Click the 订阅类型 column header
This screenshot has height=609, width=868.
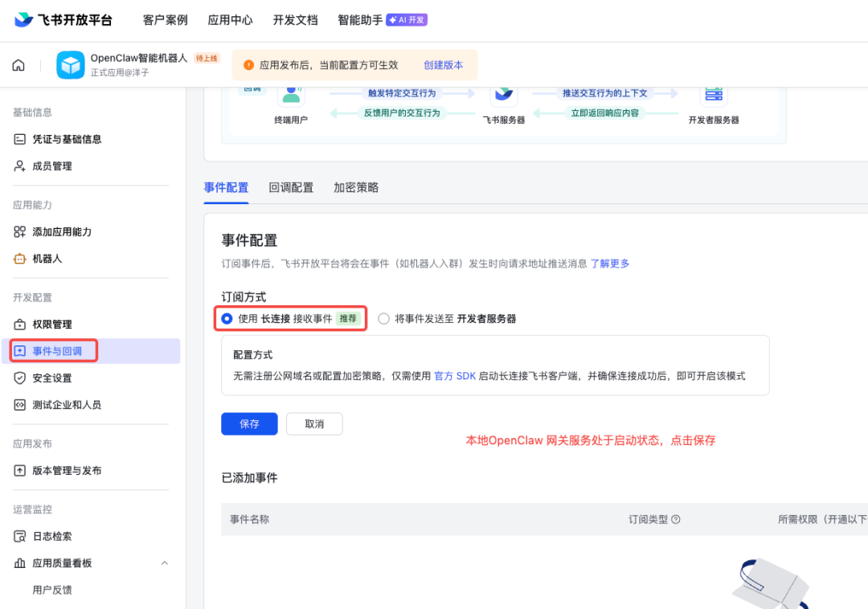tap(649, 519)
